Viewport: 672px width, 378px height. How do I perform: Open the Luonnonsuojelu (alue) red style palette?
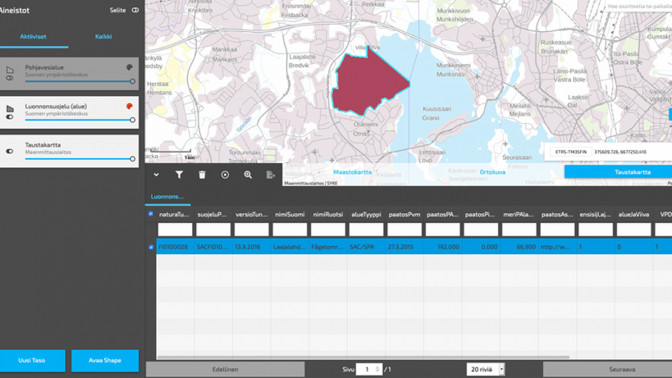(x=129, y=106)
